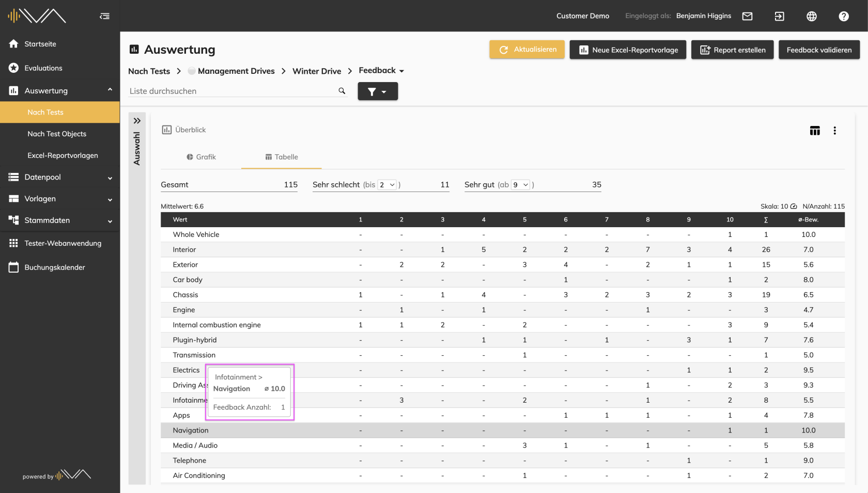
Task: Open the three-dot overflow menu
Action: click(x=834, y=131)
